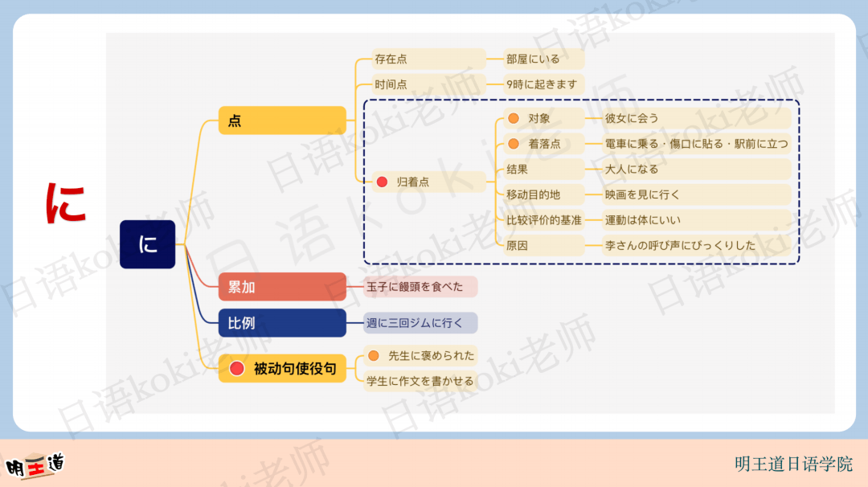Select the 週に三回ジムに行く example
Viewport: 868px width, 487px height.
click(x=420, y=322)
